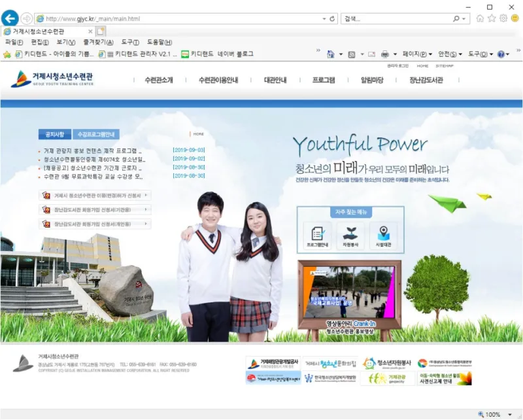Open the 키디랜드 네이버 블로그 favorite

[217, 54]
